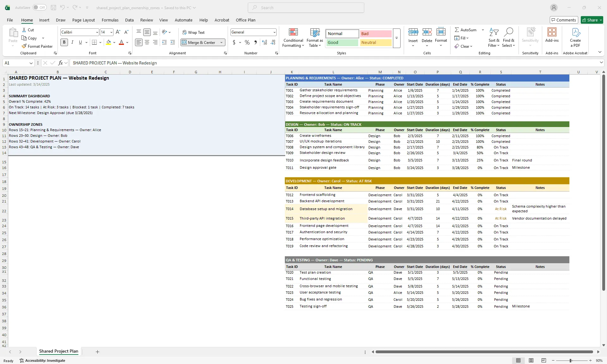
Task: Open the Comments pane
Action: click(564, 20)
